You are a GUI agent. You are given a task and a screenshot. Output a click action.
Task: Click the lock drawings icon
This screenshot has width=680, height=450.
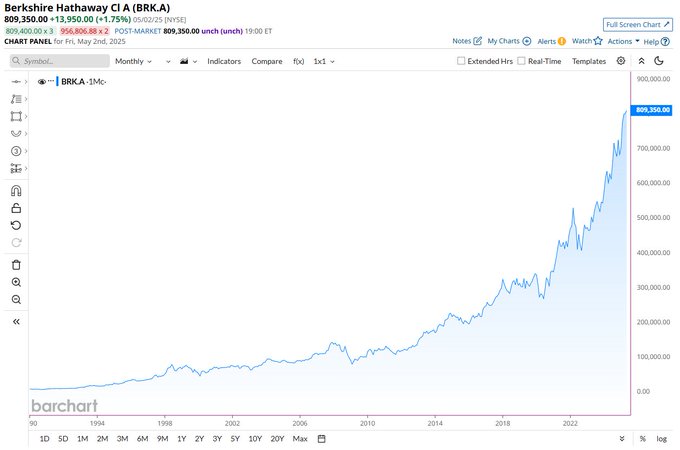point(15,208)
